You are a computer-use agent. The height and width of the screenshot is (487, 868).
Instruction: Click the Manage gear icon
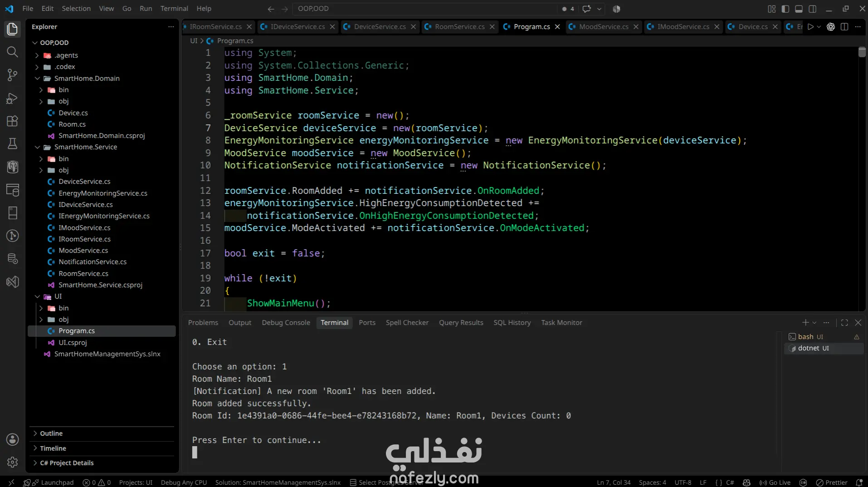[12, 462]
